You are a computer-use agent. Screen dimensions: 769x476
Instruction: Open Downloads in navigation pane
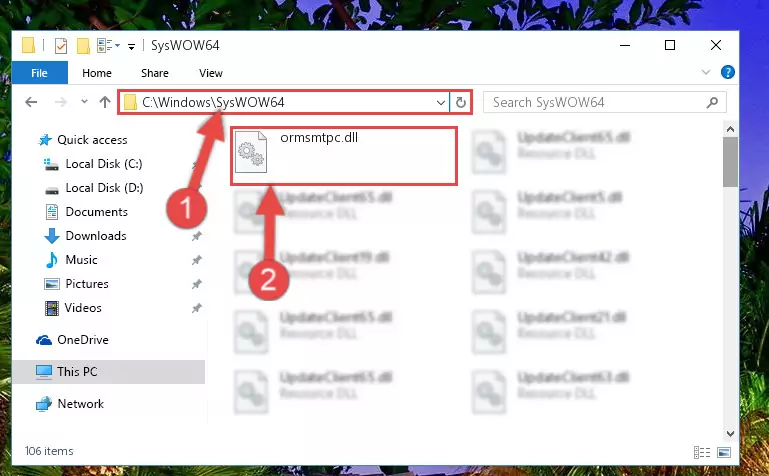[96, 236]
